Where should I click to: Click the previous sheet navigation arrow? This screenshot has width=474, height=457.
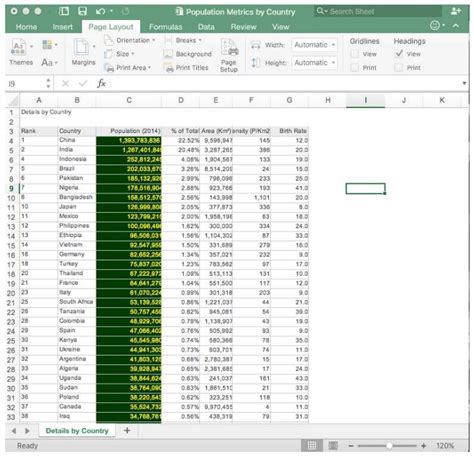14,431
